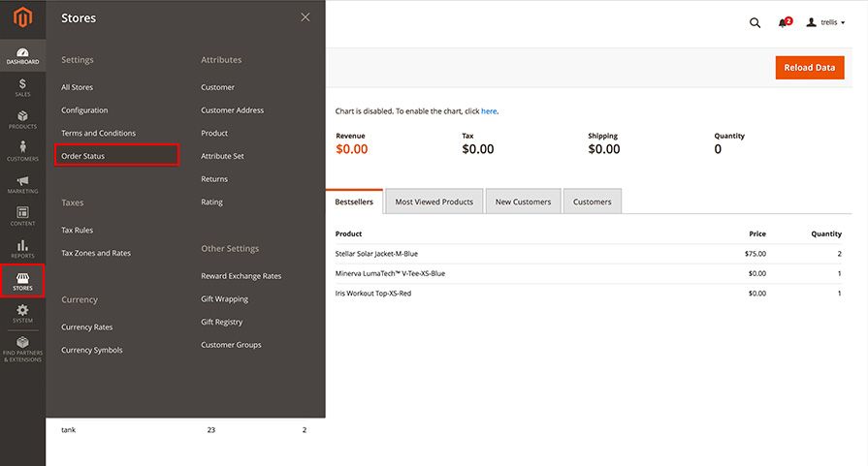Open the System gear icon
Screen dimensions: 868x466
22,314
